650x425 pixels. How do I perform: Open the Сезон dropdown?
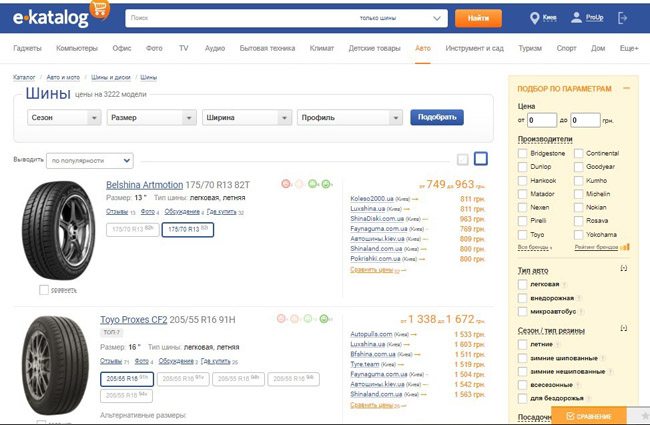64,118
